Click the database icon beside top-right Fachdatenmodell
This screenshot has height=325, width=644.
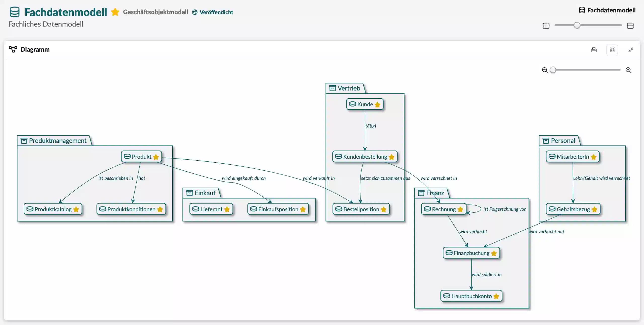pos(582,10)
